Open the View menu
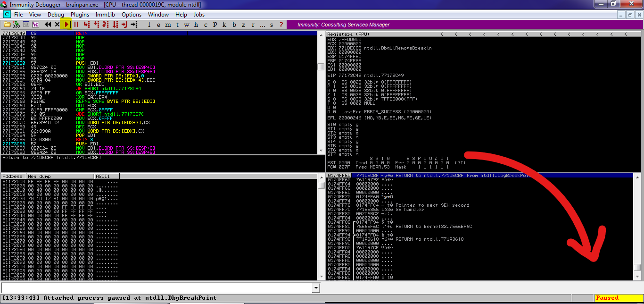 (x=35, y=15)
